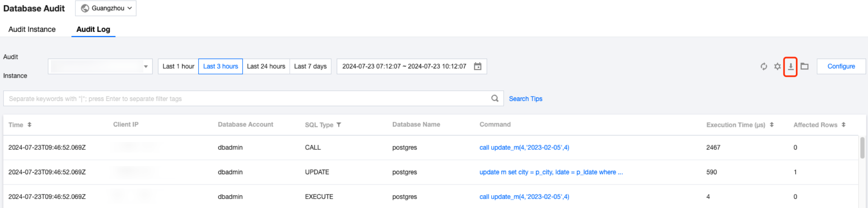
Task: Filter by SQL Type funnel icon
Action: point(339,125)
